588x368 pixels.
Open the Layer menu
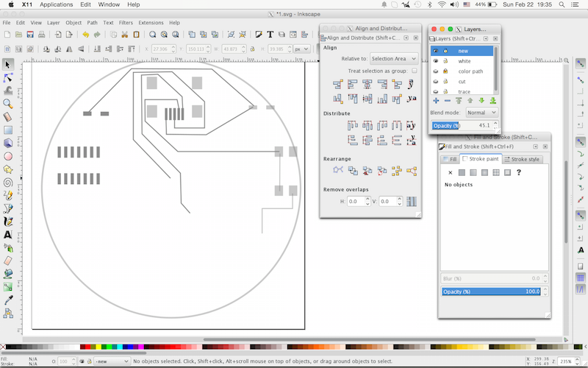[x=53, y=23]
